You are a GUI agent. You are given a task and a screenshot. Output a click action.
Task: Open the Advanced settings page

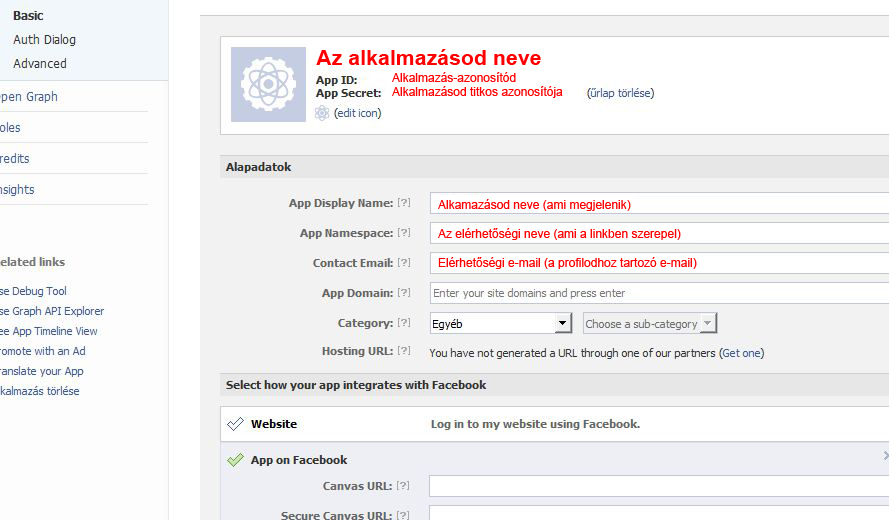coord(40,64)
